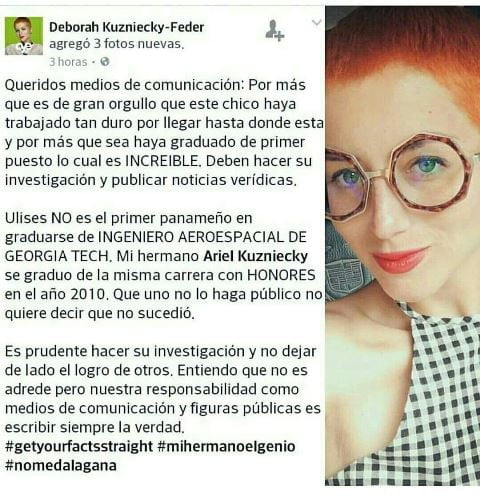Click the GEORGIA TECH text
This screenshot has height=498, width=480.
click(x=57, y=256)
